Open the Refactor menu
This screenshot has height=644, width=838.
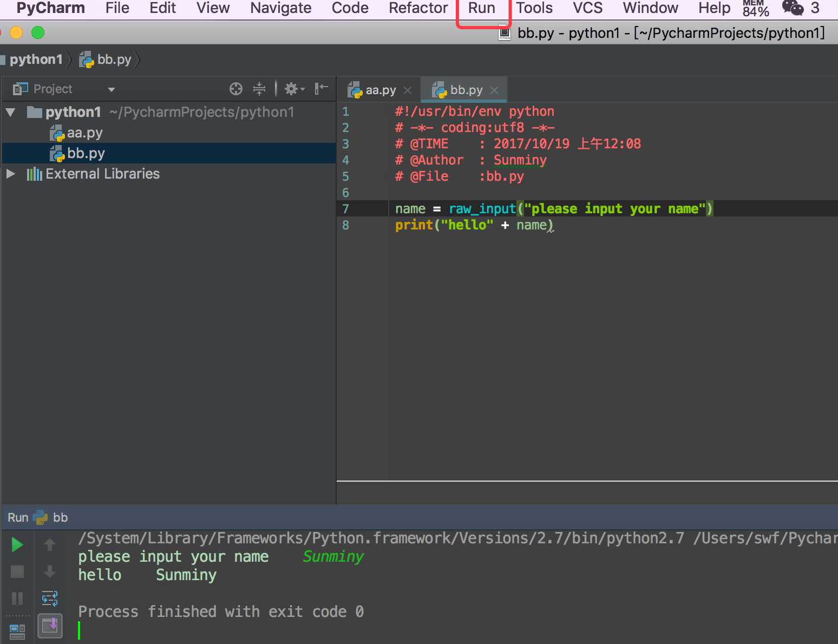[418, 8]
